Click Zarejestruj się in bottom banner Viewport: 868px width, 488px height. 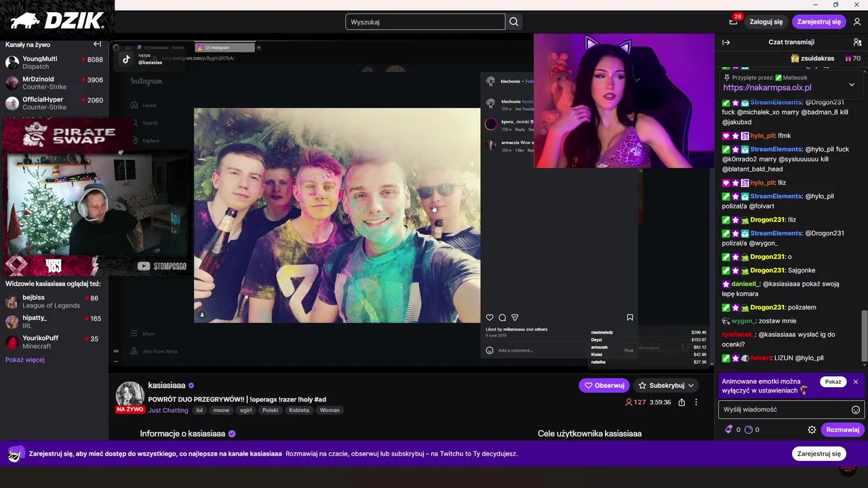818,453
